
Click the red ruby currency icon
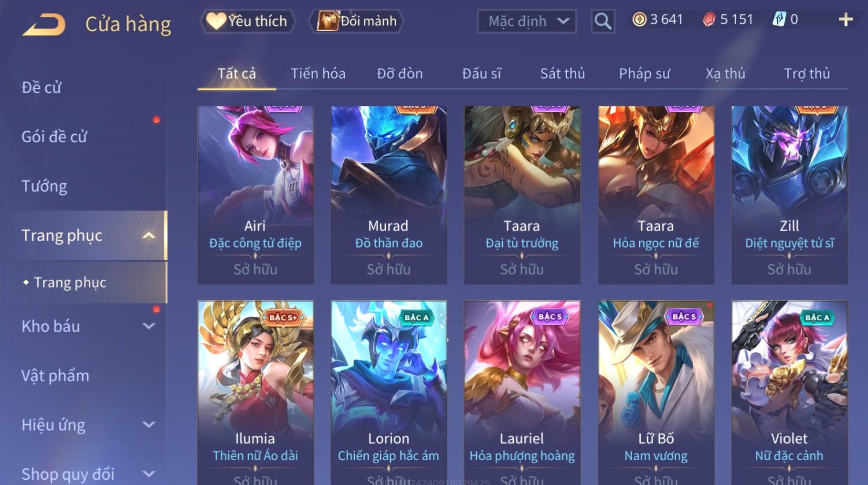pyautogui.click(x=709, y=20)
